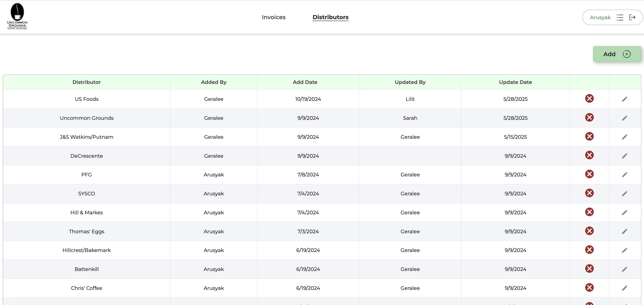This screenshot has width=644, height=305.
Task: Delete the Thomas' Eggs distributor
Action: (589, 231)
